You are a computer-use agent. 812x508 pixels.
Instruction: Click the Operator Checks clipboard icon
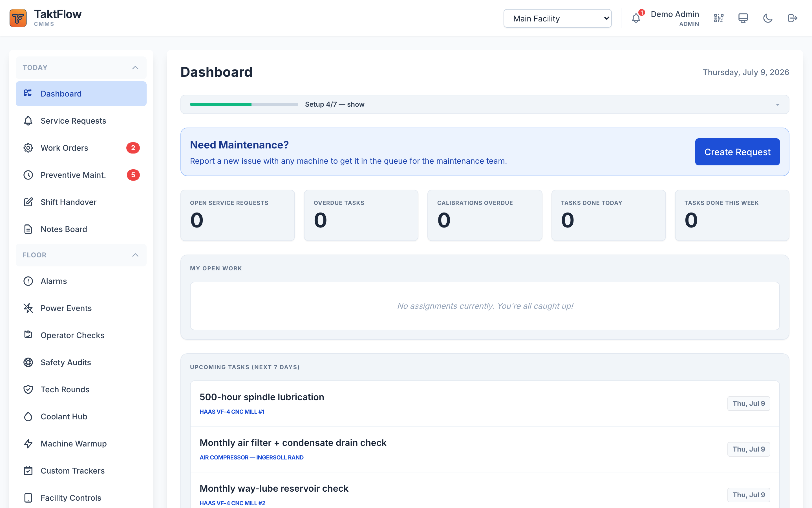[28, 335]
